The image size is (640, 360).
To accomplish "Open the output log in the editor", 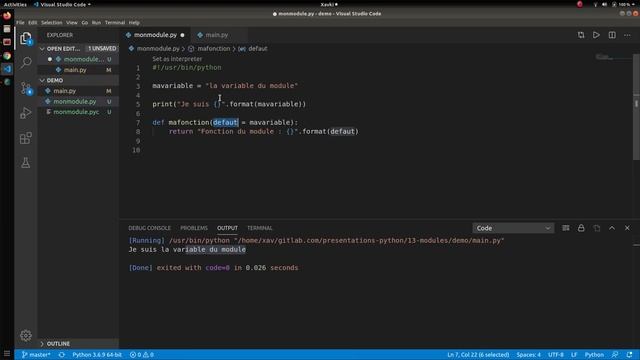I will (x=596, y=228).
